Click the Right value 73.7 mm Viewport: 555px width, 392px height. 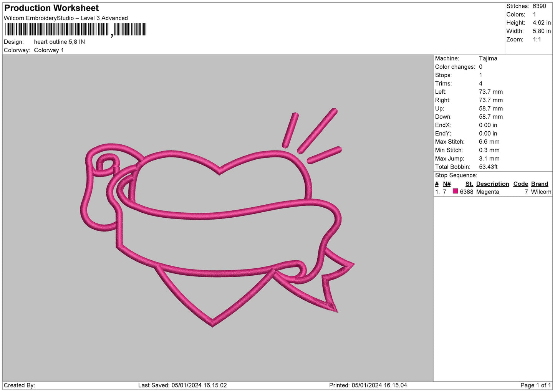(x=491, y=100)
